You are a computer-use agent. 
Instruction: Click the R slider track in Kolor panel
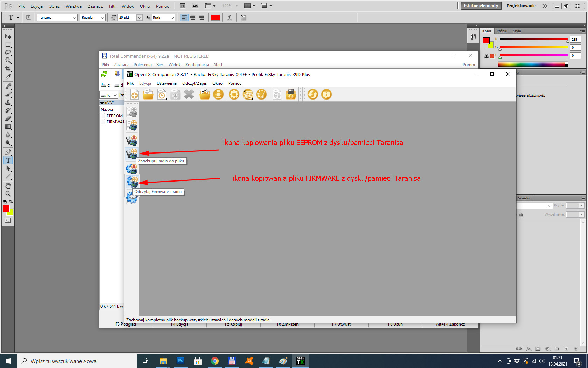533,39
